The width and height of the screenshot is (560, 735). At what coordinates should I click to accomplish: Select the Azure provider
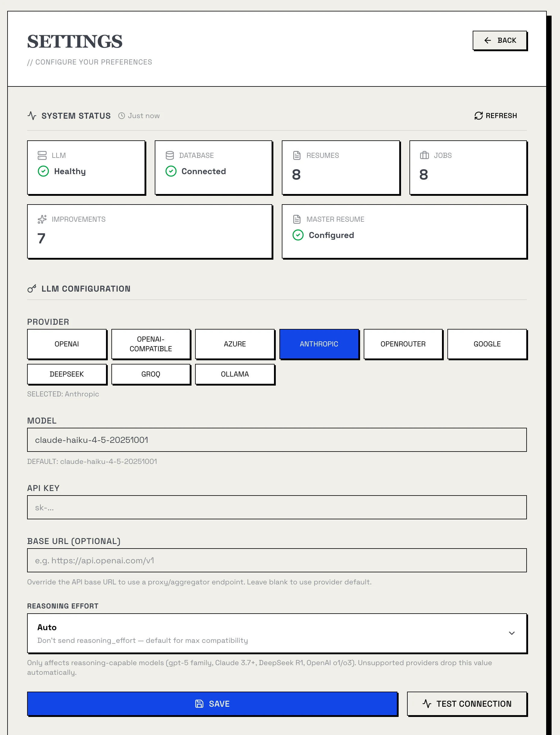pos(235,344)
